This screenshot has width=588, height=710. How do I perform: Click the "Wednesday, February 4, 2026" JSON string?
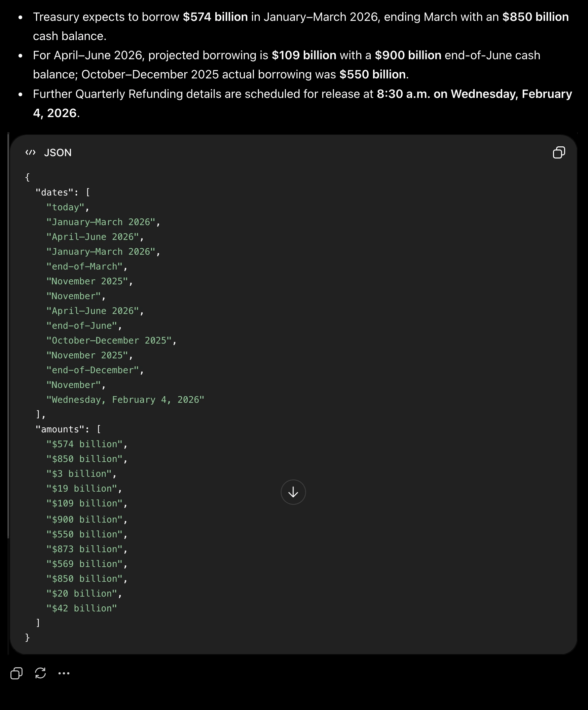tap(125, 400)
